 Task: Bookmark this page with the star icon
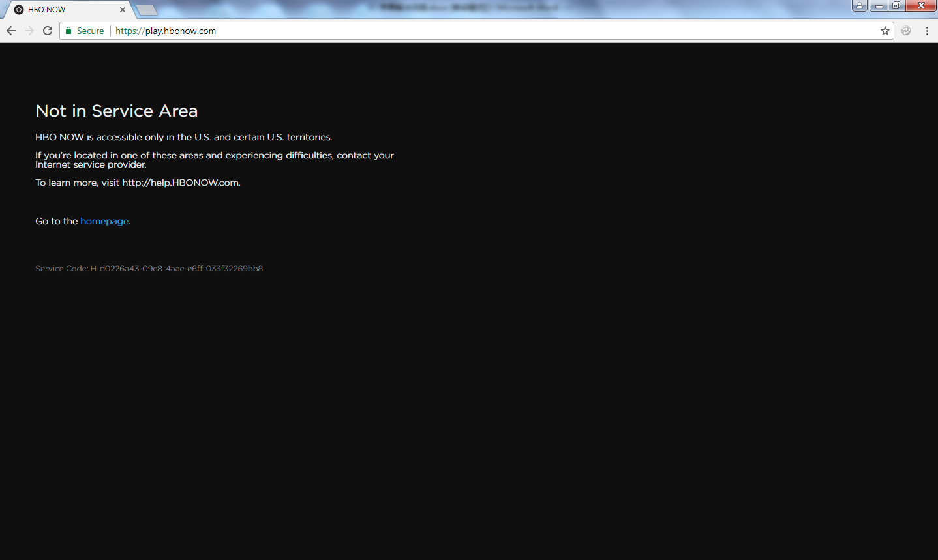[x=885, y=31]
